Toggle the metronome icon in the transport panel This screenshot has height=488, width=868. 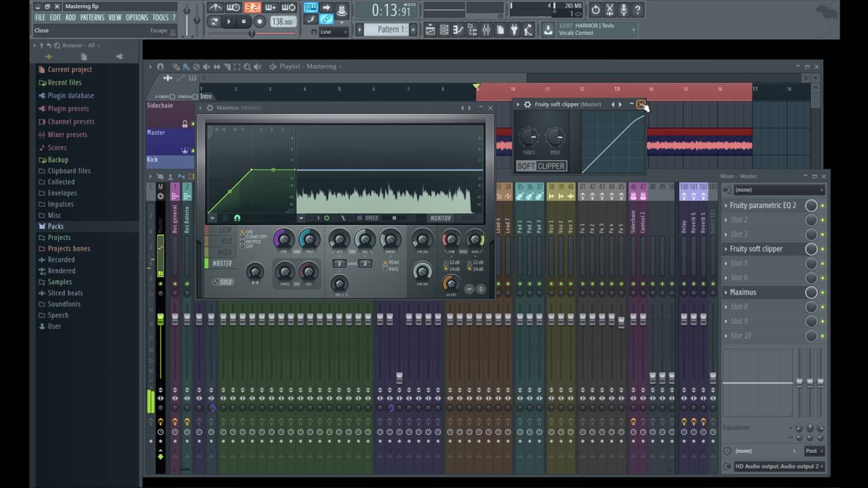tap(216, 7)
